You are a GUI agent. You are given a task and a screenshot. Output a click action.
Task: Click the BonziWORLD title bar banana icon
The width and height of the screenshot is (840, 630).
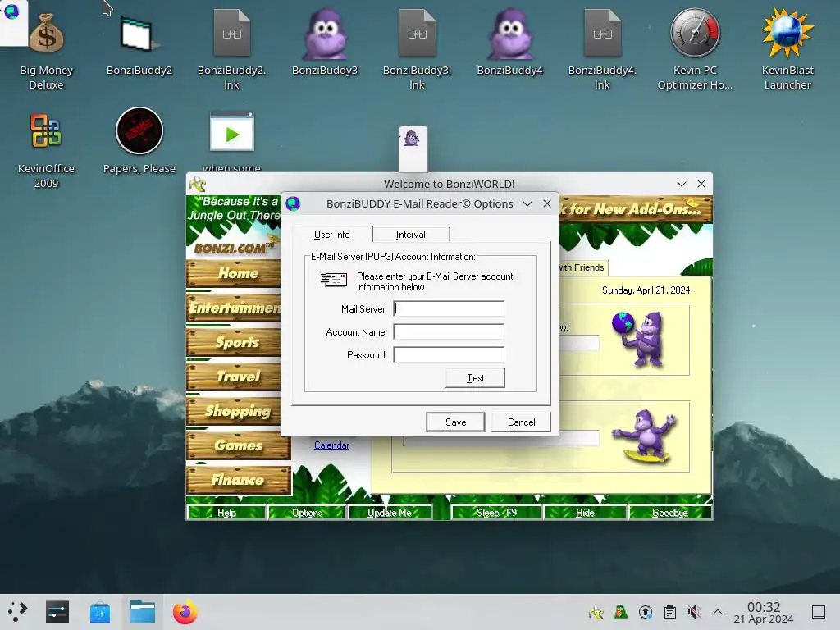(198, 185)
